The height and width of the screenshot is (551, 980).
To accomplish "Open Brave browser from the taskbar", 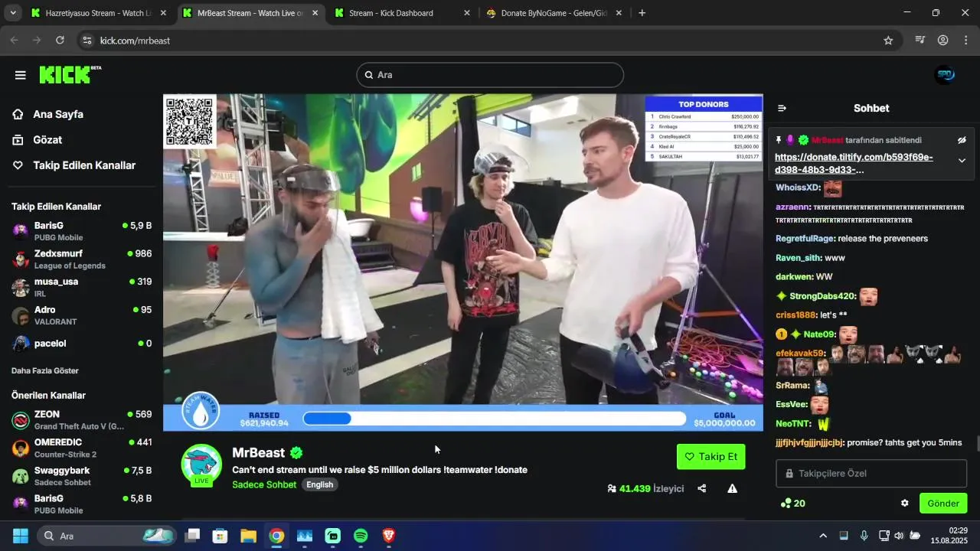I will pos(388,536).
